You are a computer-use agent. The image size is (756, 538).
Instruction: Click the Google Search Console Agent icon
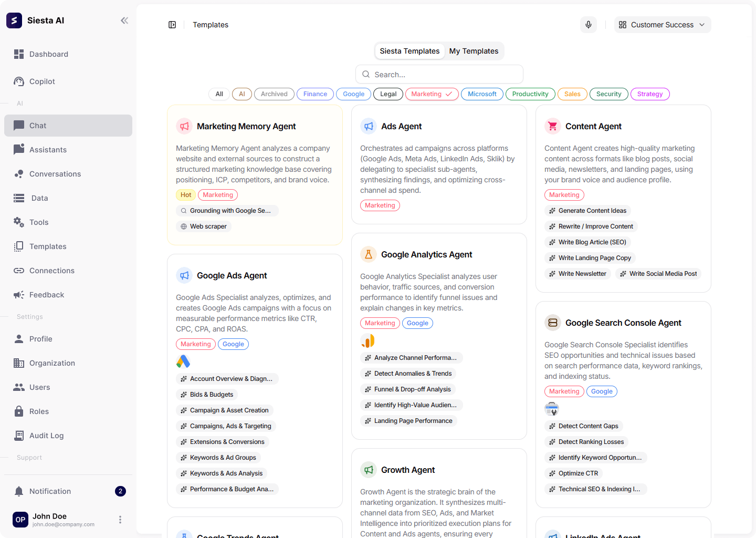(x=553, y=323)
